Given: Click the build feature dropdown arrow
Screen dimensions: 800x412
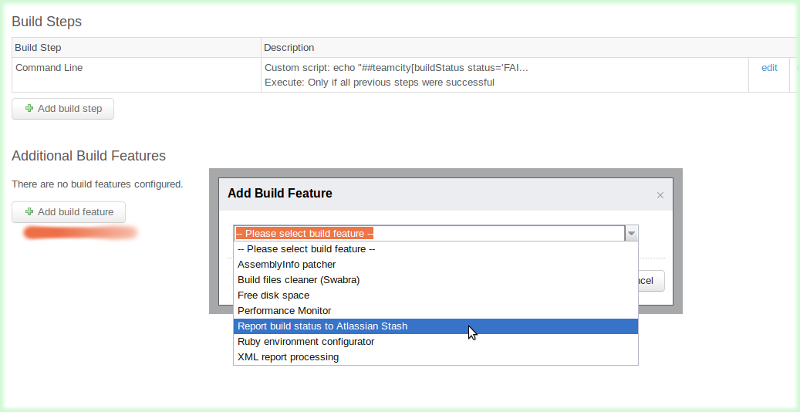Looking at the screenshot, I should coord(631,233).
